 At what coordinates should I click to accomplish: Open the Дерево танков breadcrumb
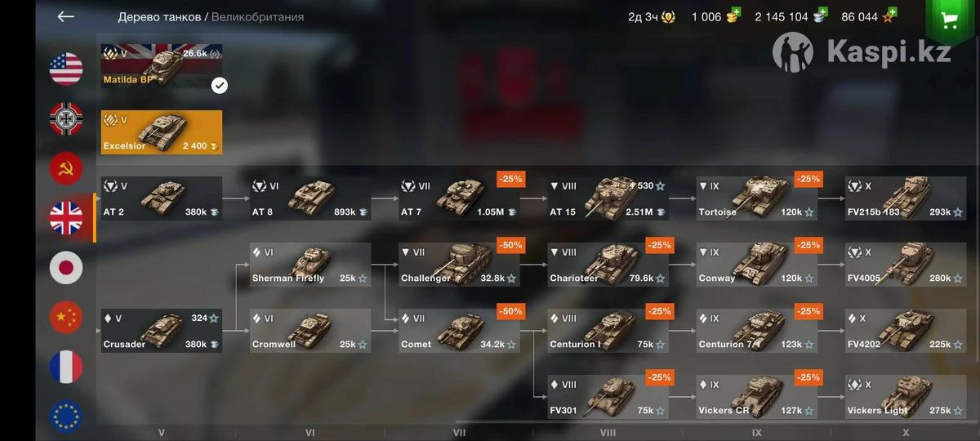click(x=159, y=16)
